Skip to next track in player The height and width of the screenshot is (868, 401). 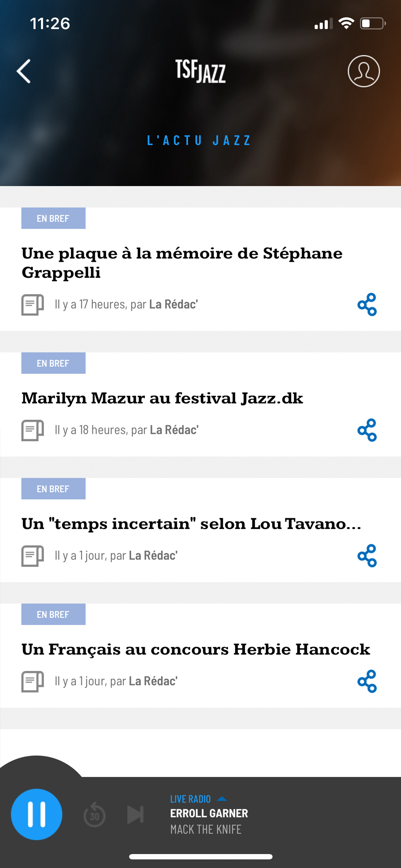pos(136,815)
